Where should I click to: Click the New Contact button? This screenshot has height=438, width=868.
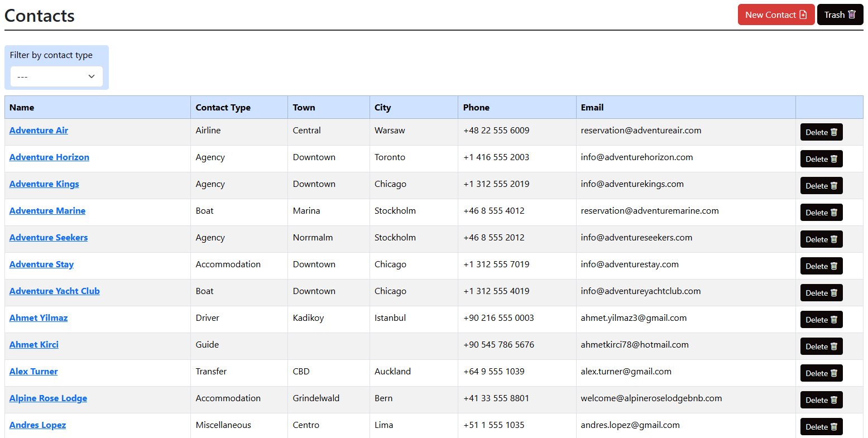(x=775, y=15)
